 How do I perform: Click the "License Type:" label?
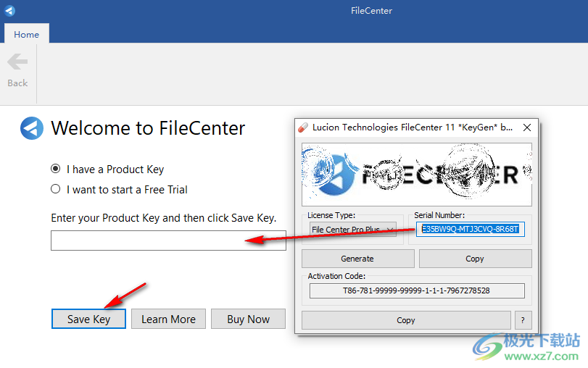[x=331, y=215]
